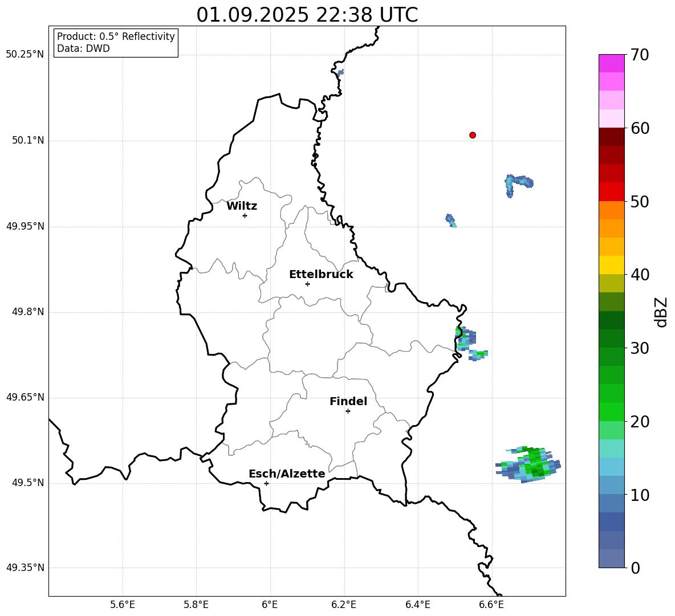Click the colorbar tick label 20
675x616 pixels.
(640, 422)
